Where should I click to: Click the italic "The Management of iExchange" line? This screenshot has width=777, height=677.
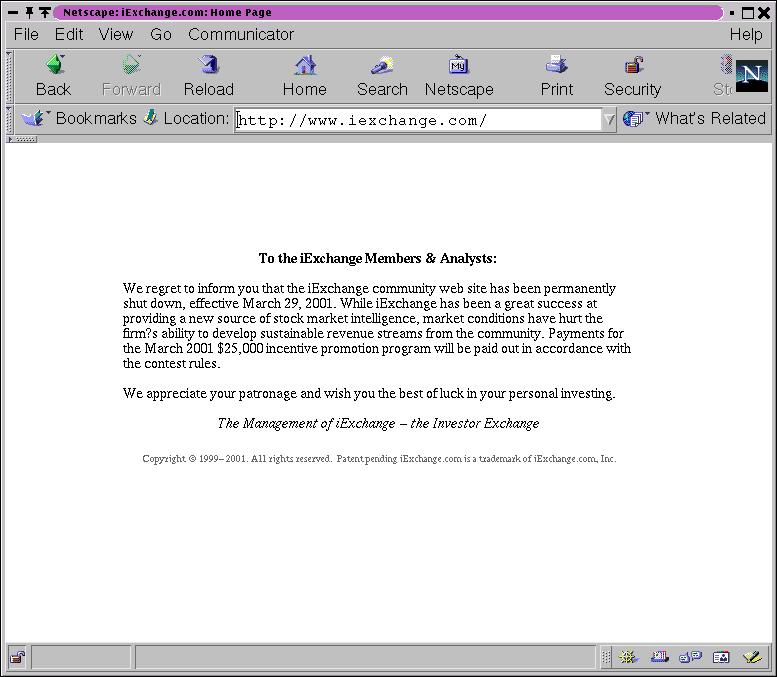pos(378,423)
